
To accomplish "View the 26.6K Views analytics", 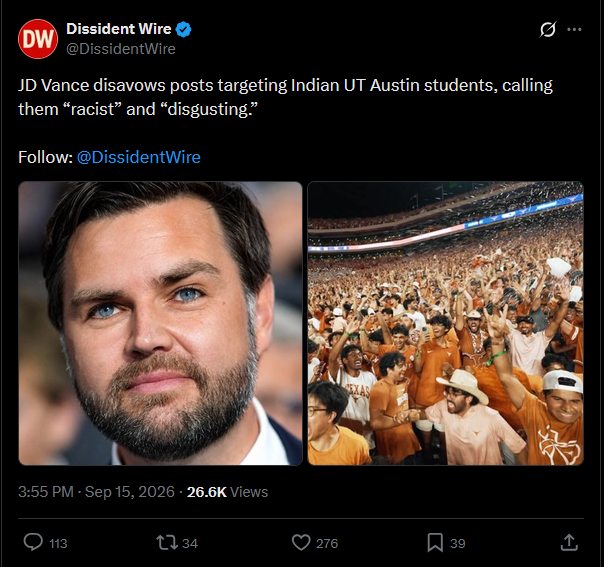I will [227, 492].
